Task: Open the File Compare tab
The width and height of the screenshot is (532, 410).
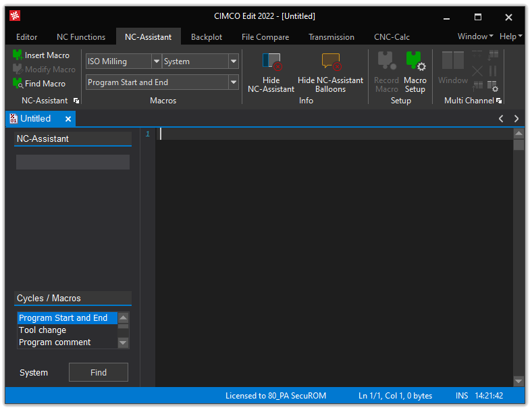Action: point(265,37)
